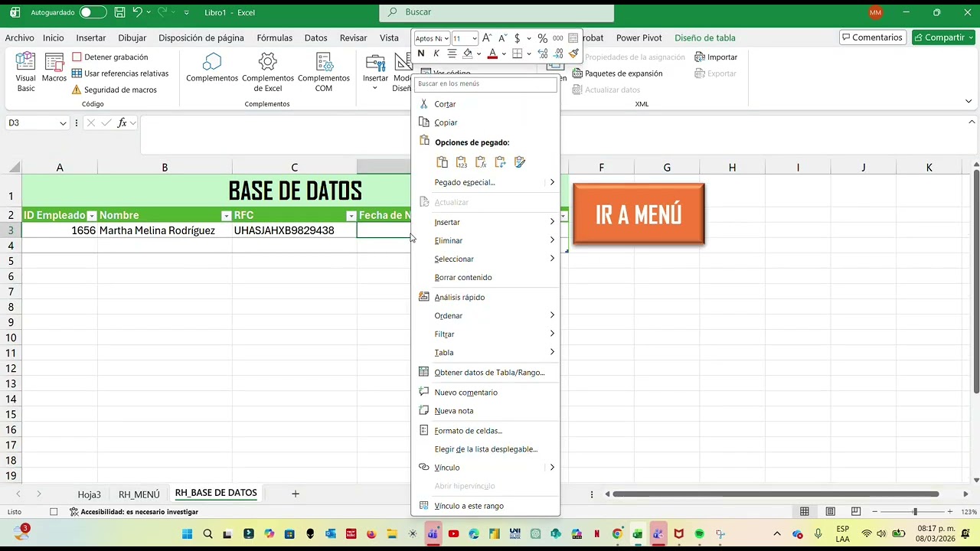Switch to the RH_MENÚ sheet

pos(139,494)
